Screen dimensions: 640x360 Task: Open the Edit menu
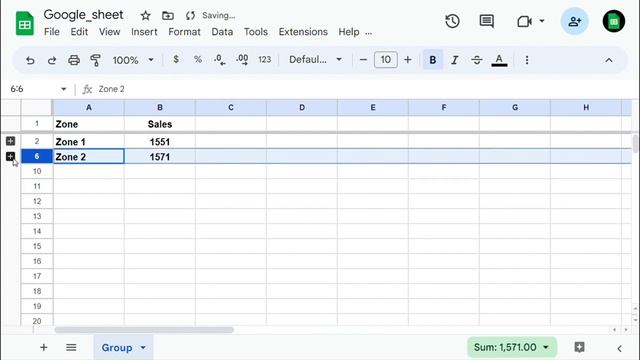click(x=79, y=32)
